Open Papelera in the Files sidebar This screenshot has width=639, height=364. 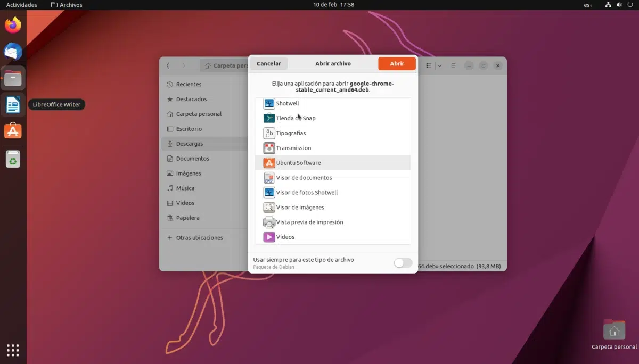click(203, 218)
